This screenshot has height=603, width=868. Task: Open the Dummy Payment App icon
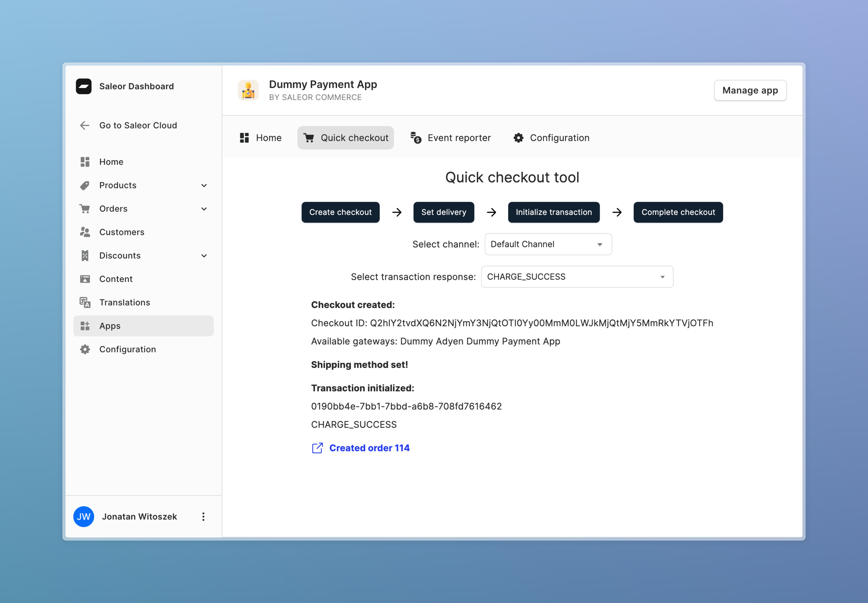(248, 90)
